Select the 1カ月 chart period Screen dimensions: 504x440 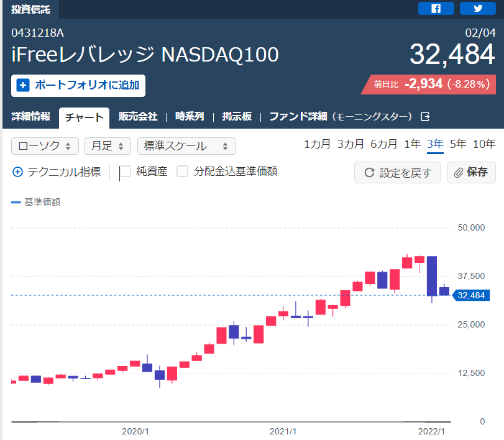(x=317, y=144)
